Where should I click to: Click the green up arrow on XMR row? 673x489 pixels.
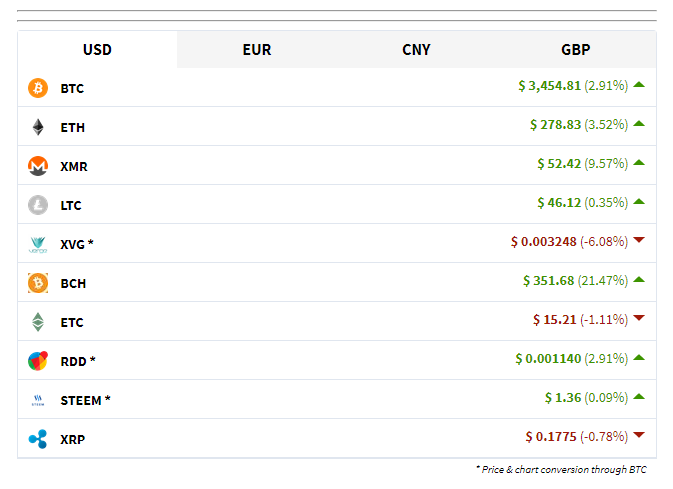click(639, 163)
